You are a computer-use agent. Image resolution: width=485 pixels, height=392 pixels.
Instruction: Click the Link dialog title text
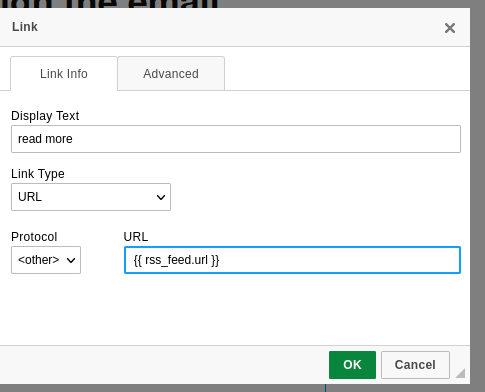click(x=25, y=27)
